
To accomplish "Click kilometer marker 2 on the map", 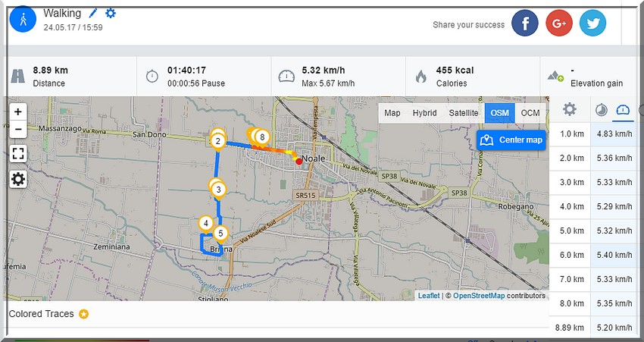I will click(x=217, y=142).
